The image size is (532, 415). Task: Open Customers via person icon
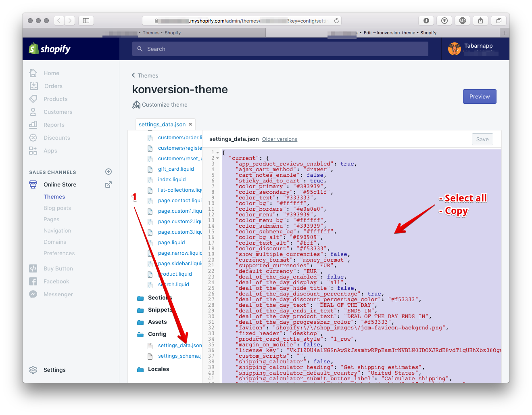click(33, 112)
